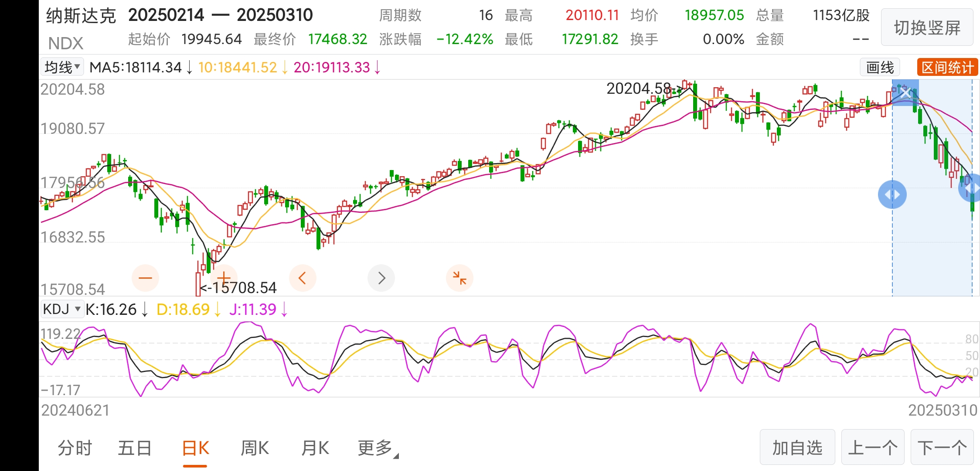Image resolution: width=980 pixels, height=471 pixels.
Task: Switch to the 分时 tab
Action: click(75, 448)
